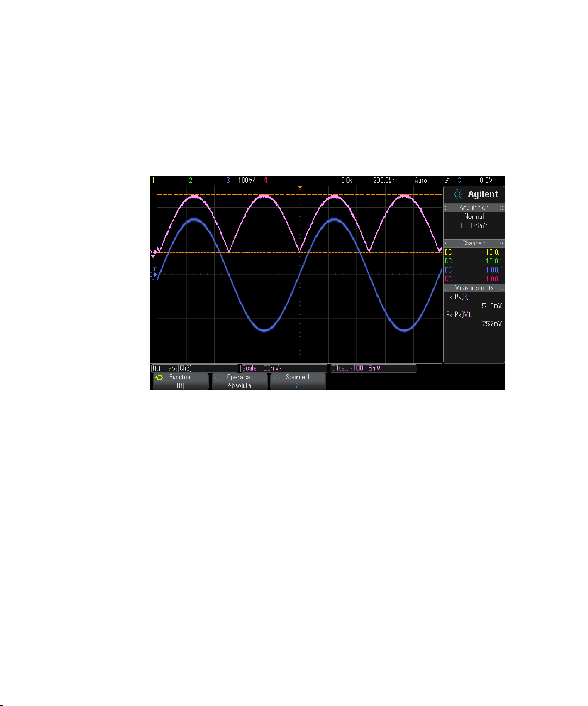Select channel 1 label in status bar
588x706 pixels.
tap(153, 180)
